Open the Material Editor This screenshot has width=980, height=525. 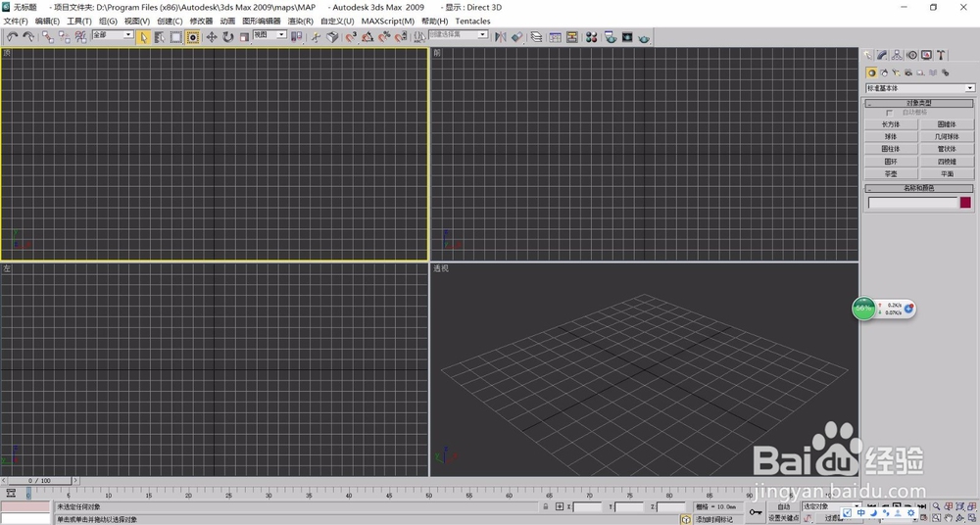(x=591, y=37)
